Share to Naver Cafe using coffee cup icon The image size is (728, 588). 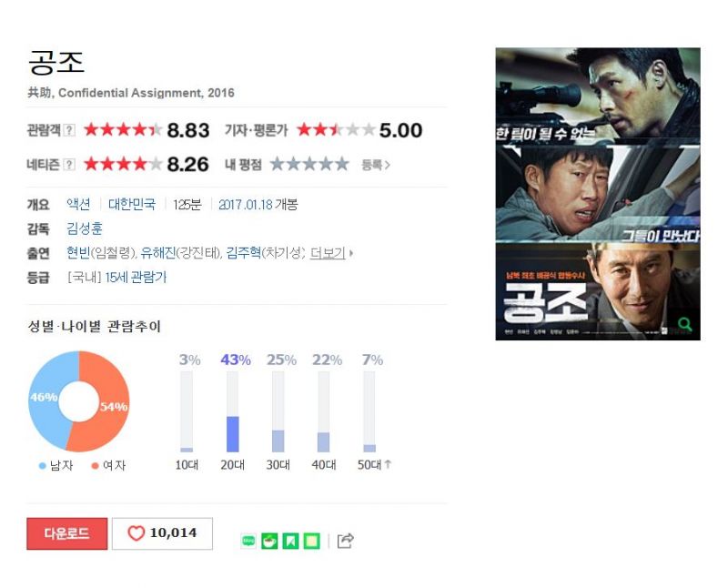click(269, 541)
